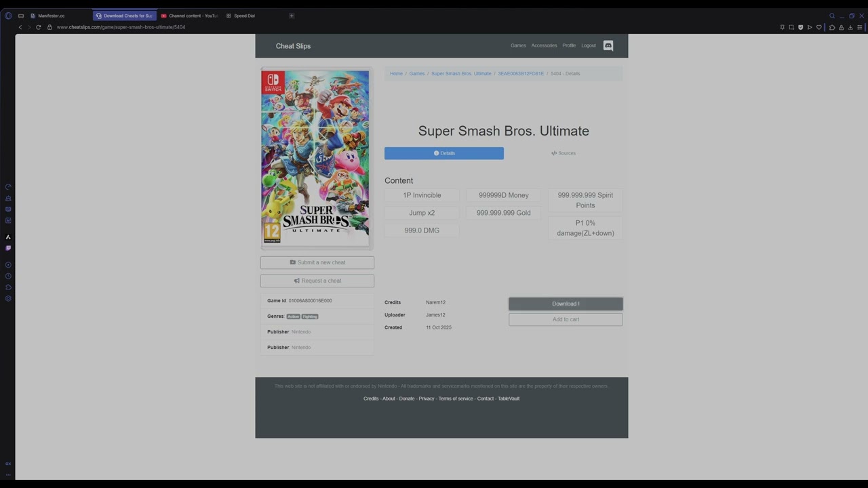Click the Opera browser menu logo
This screenshot has width=868, height=488.
pos(8,16)
